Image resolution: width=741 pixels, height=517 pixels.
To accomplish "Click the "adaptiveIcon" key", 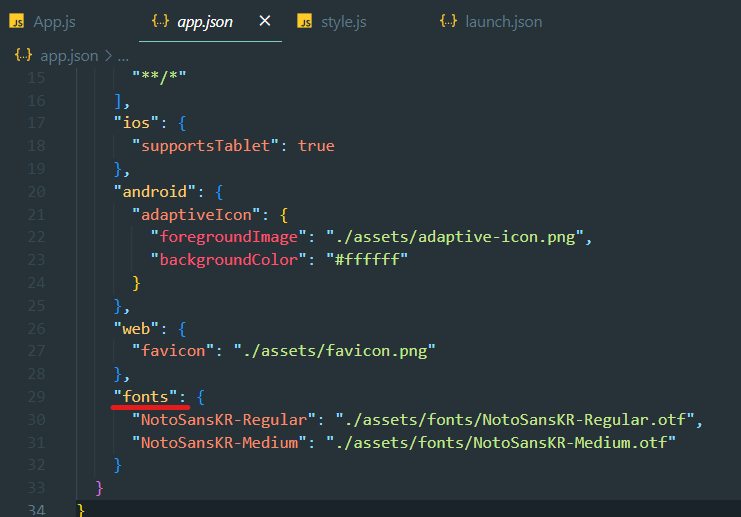I will (196, 215).
